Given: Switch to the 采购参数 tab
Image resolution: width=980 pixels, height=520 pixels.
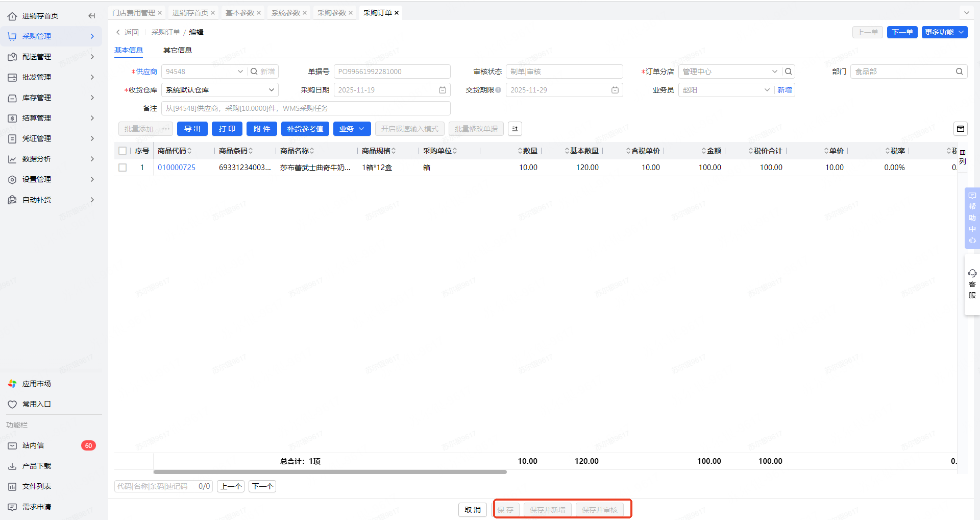Looking at the screenshot, I should (331, 13).
